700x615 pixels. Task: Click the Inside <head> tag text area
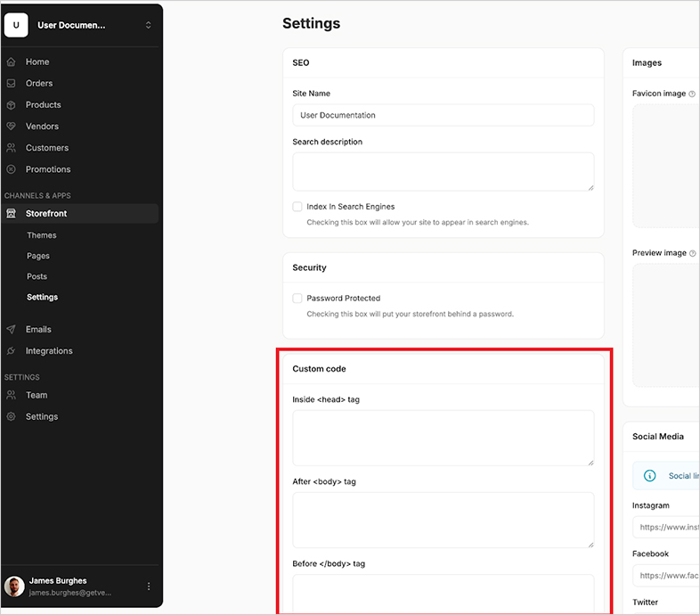(x=444, y=438)
